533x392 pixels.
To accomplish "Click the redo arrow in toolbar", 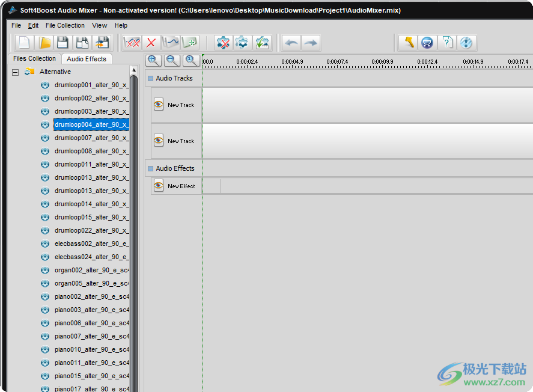I will tap(311, 43).
